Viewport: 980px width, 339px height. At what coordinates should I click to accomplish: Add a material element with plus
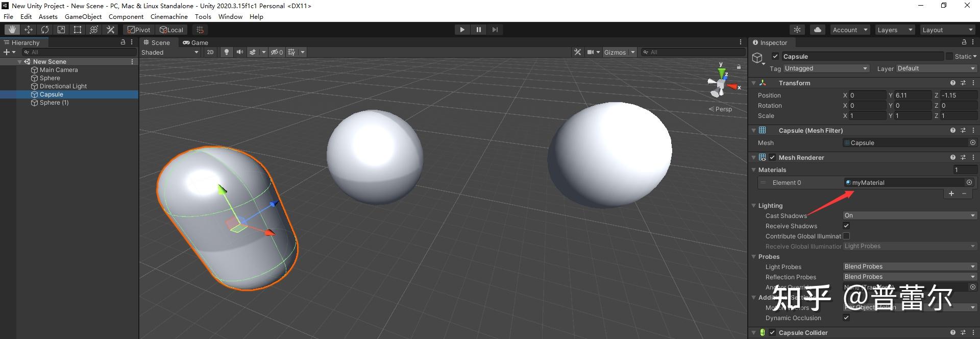pos(951,193)
